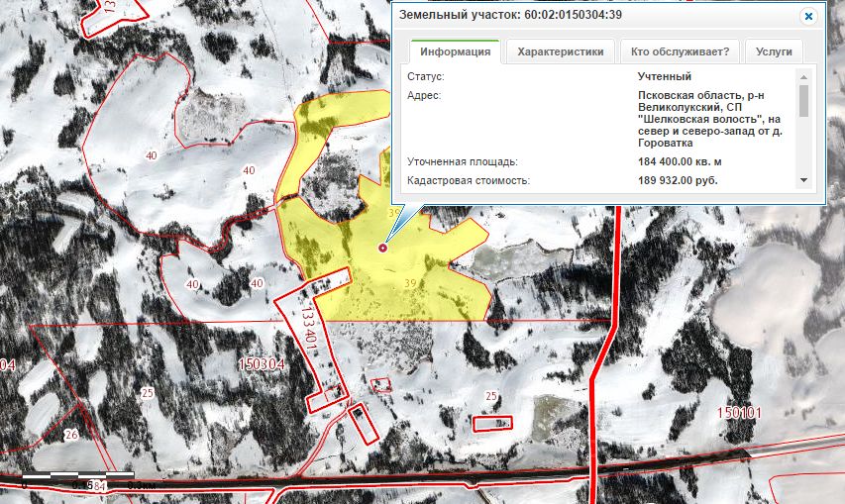Click the red location marker on parcel
Viewport: 845px width, 504px height.
(382, 248)
